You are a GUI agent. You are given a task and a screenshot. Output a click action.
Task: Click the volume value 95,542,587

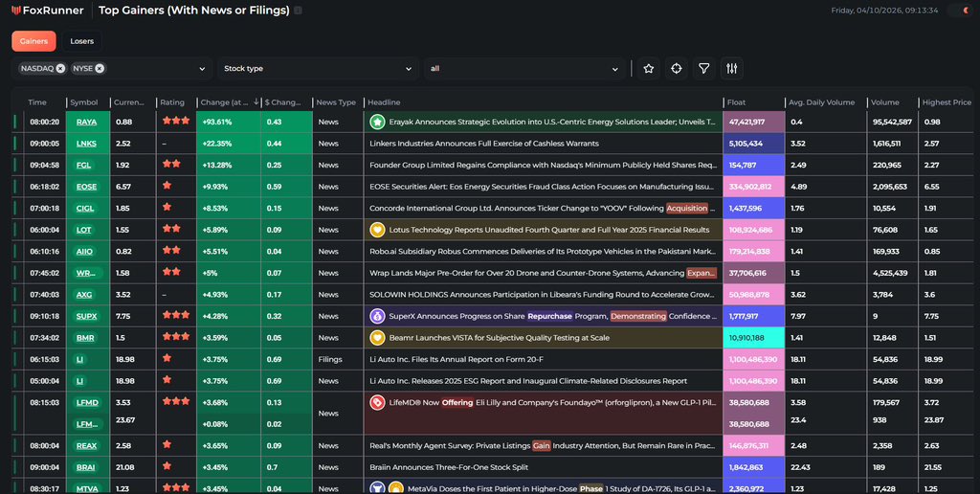tap(893, 122)
